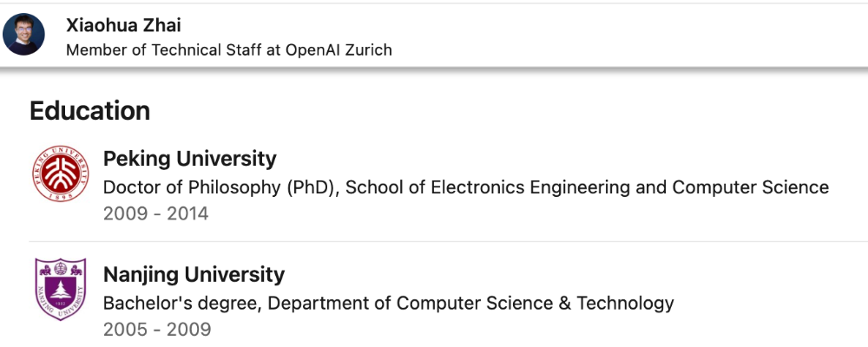Viewport: 868px width, 347px height.
Task: Click the Xiaohua Zhai profile name
Action: (x=123, y=25)
